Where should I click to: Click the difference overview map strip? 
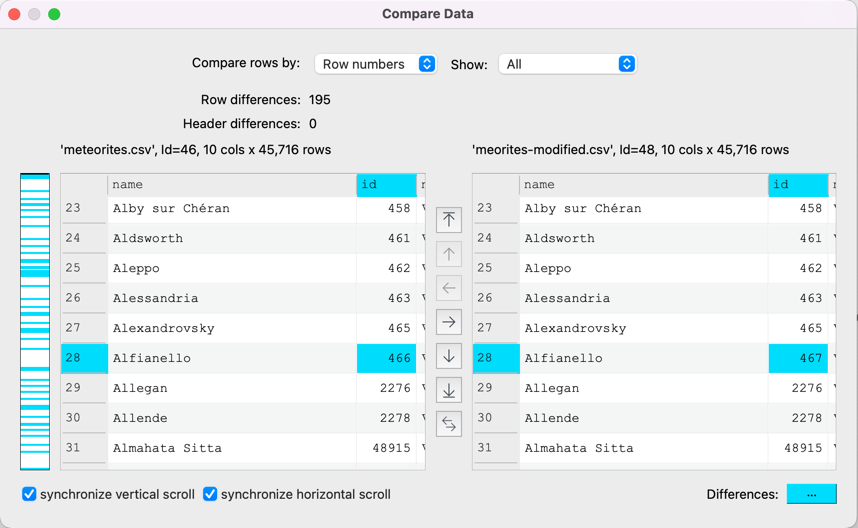[x=35, y=321]
